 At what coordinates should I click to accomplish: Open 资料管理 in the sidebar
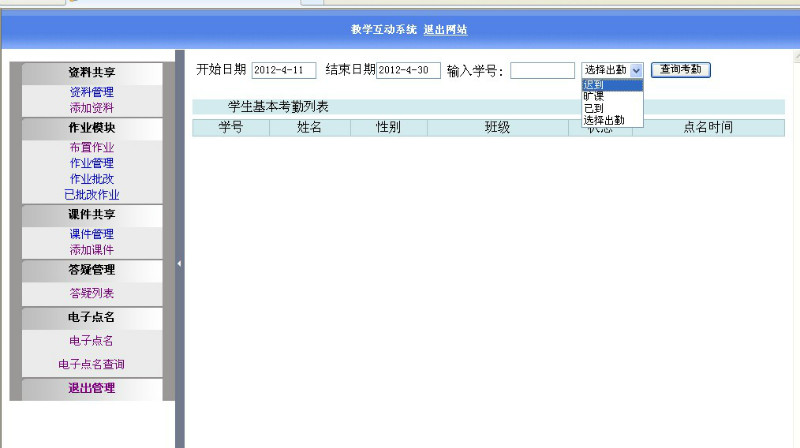(92, 92)
